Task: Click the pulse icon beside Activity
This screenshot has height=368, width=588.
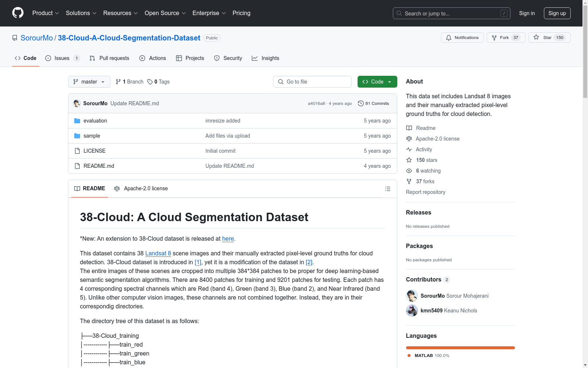Action: tap(409, 149)
